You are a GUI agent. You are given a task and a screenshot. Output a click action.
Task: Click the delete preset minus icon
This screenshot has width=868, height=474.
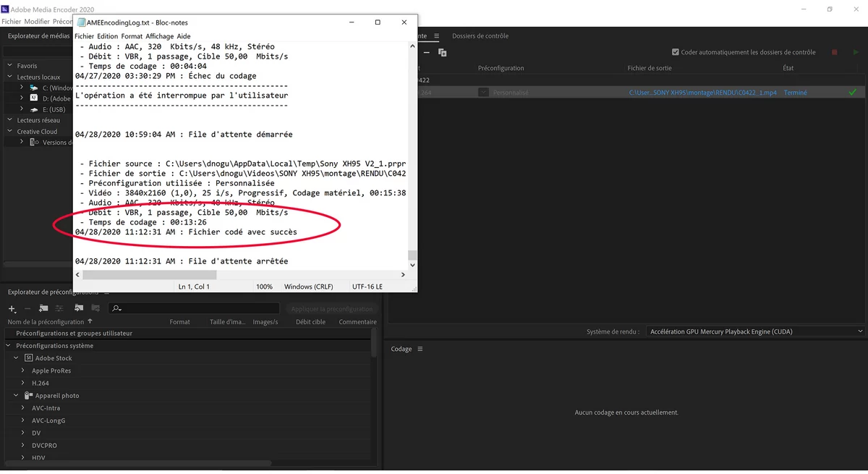27,309
